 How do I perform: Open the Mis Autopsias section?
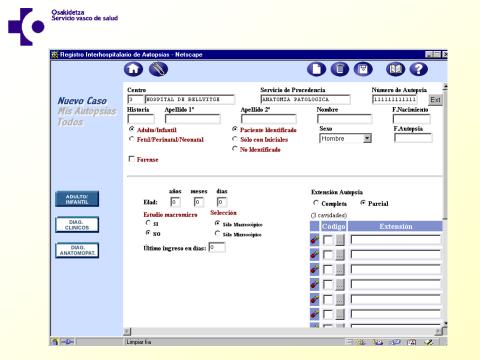coord(87,111)
